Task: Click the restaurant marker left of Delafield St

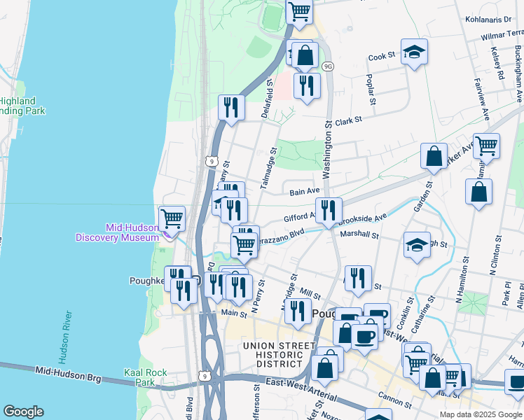Action: [231, 108]
